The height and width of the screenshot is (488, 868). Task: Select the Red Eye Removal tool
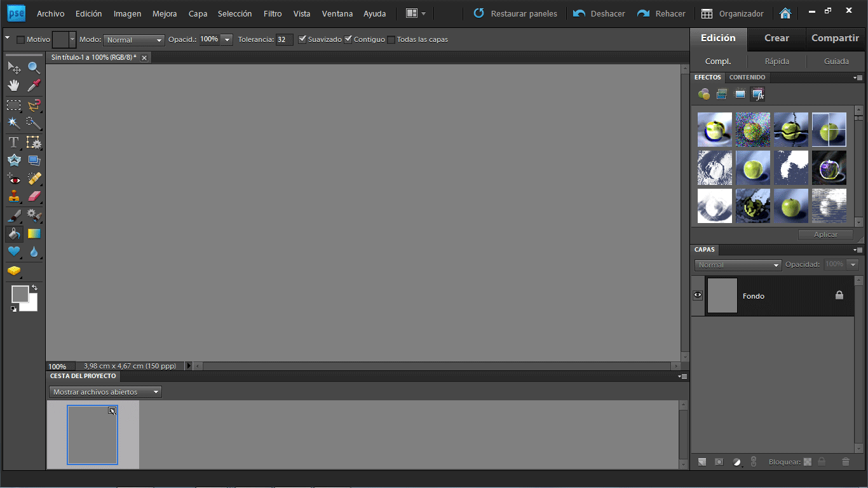pos(13,179)
